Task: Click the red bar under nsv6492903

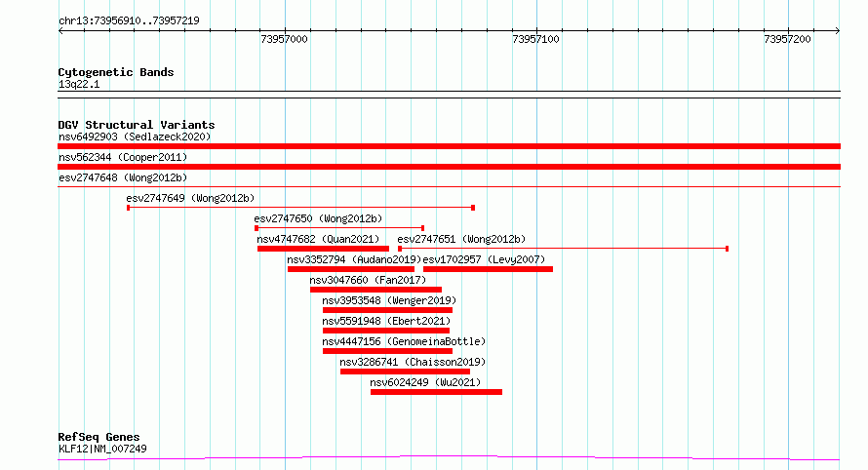Action: (x=449, y=146)
